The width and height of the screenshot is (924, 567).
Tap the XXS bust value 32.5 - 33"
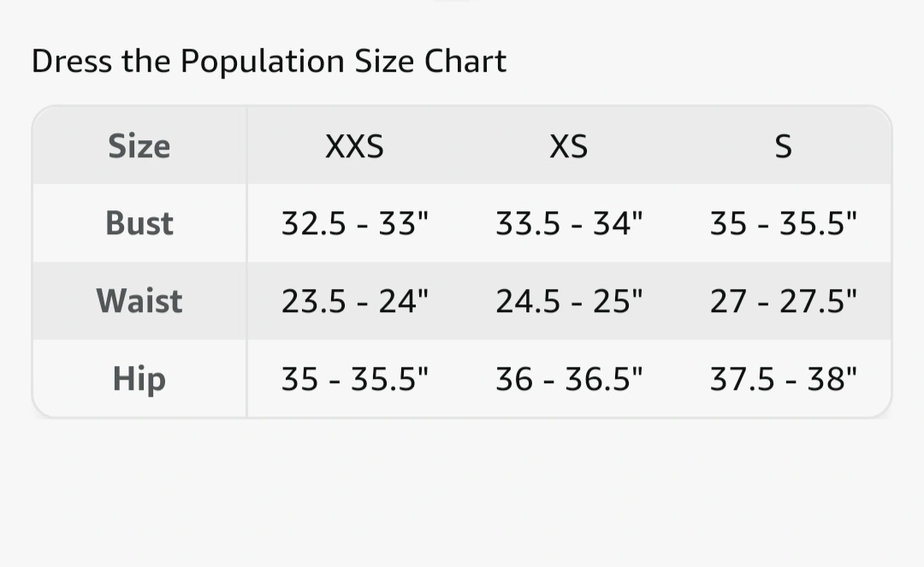pos(354,224)
